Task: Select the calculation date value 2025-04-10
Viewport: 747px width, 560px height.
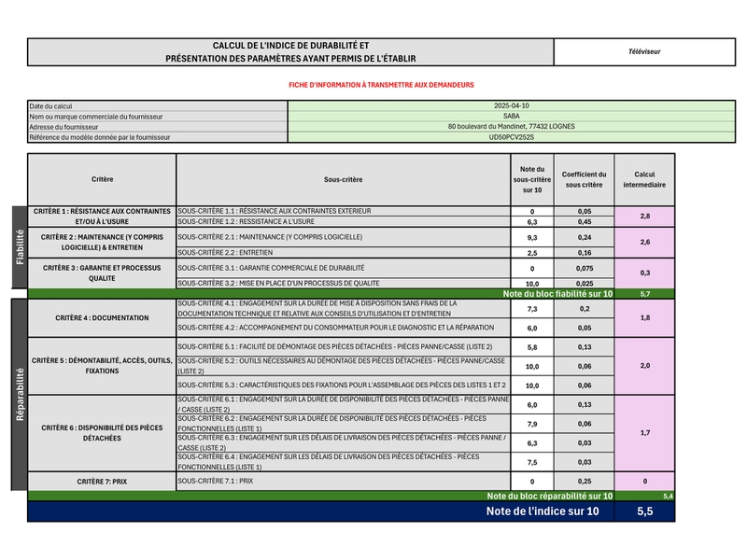Action: pyautogui.click(x=511, y=106)
